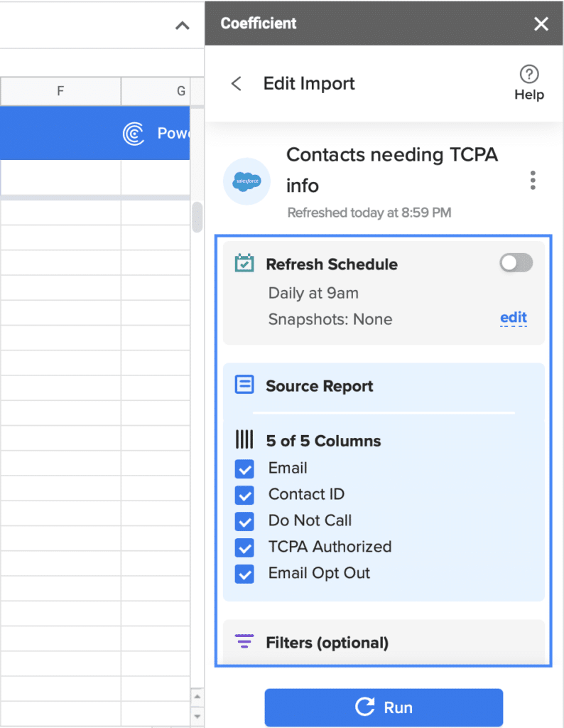Screen dimensions: 564x728
Task: Open the three-dot import options menu
Action: click(533, 180)
